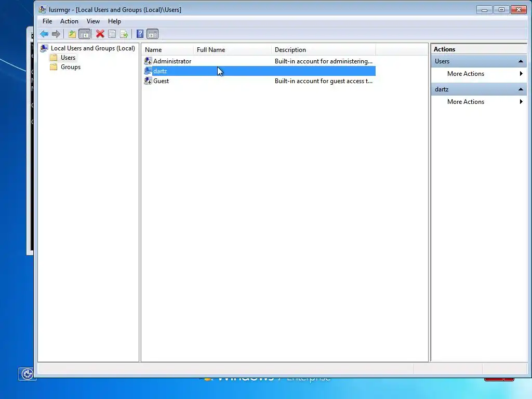The height and width of the screenshot is (399, 532).
Task: Select the Administrator user account
Action: pos(172,61)
